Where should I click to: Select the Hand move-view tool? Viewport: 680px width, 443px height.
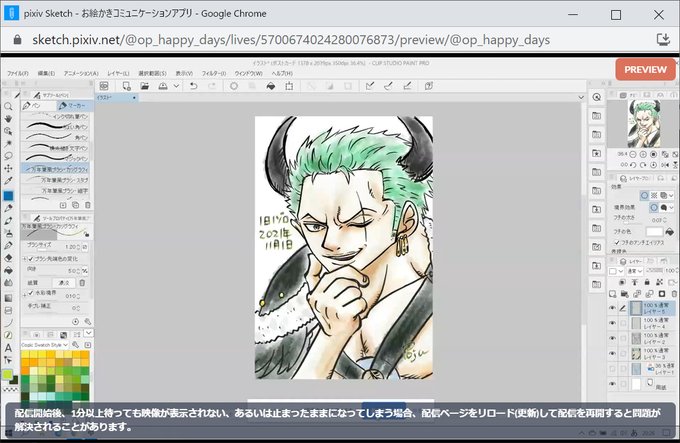8,118
